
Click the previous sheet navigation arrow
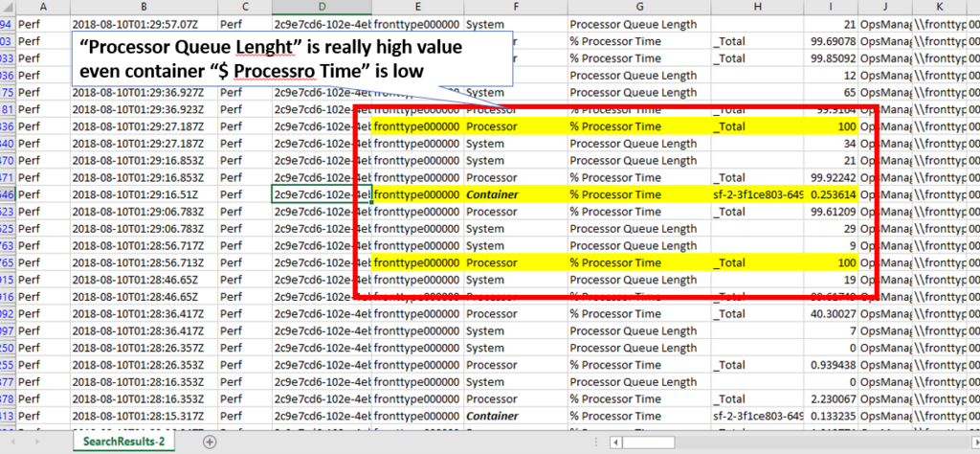(x=13, y=442)
